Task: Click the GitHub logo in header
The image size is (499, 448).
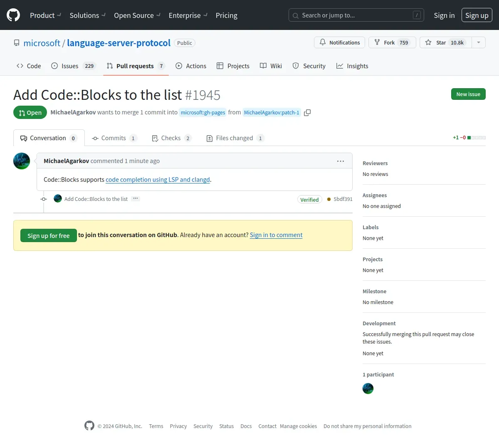Action: click(13, 15)
